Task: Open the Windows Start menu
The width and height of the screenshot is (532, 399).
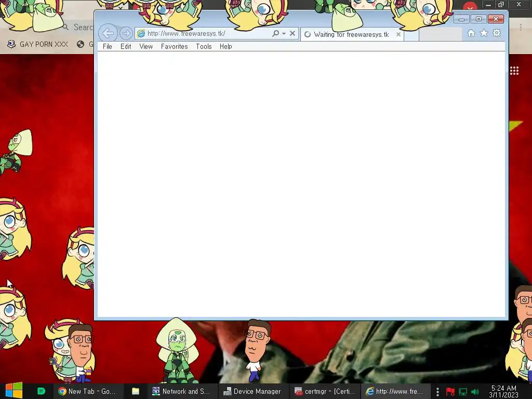Action: [14, 391]
